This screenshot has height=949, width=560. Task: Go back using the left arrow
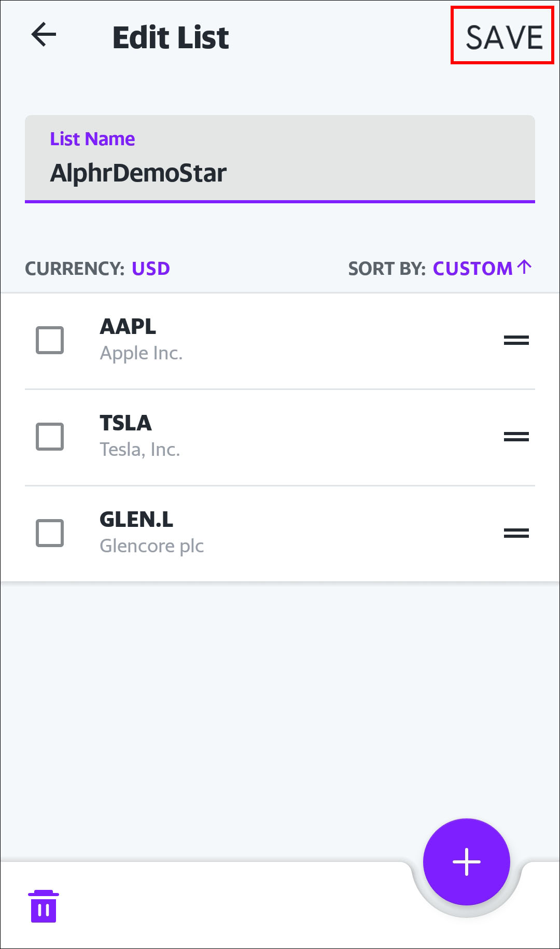(x=44, y=35)
